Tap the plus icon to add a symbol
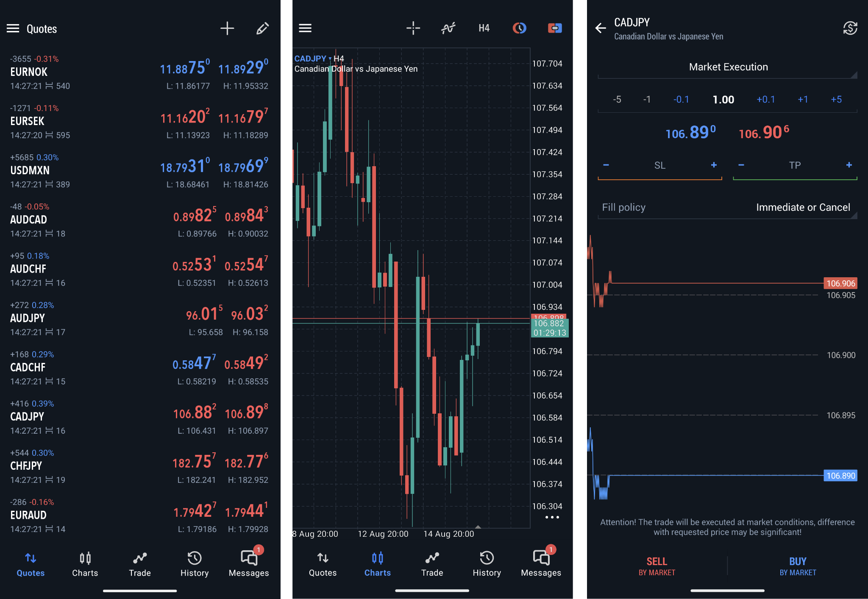Screen dimensions: 868x599 227,28
